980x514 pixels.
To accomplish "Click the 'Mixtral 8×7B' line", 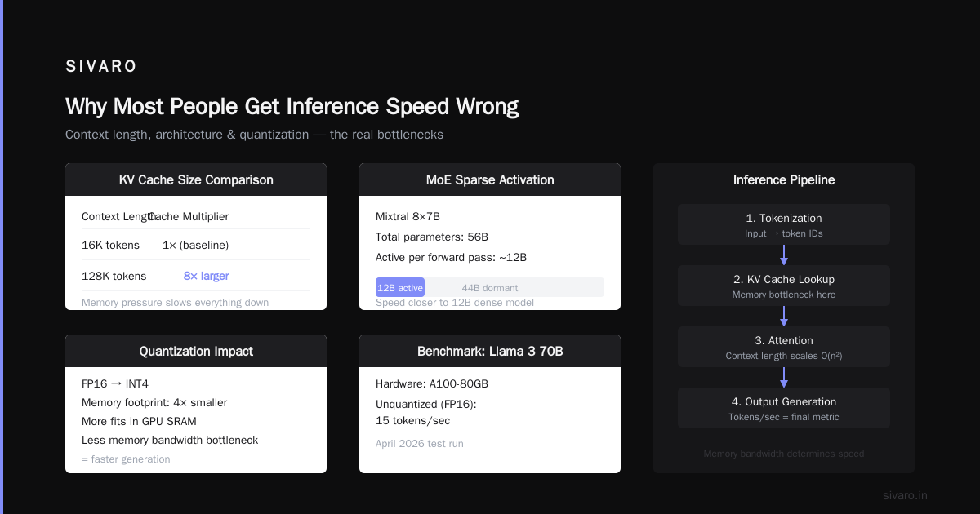I will [x=409, y=216].
